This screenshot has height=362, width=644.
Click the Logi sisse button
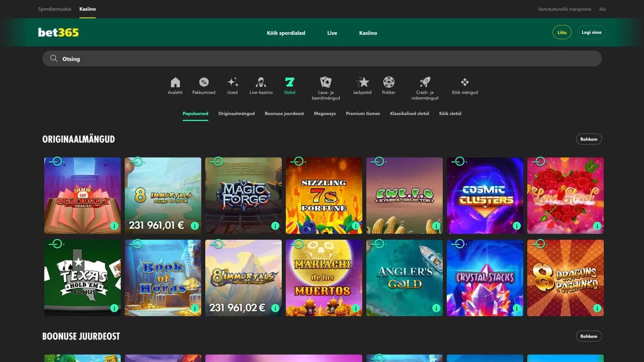[591, 32]
